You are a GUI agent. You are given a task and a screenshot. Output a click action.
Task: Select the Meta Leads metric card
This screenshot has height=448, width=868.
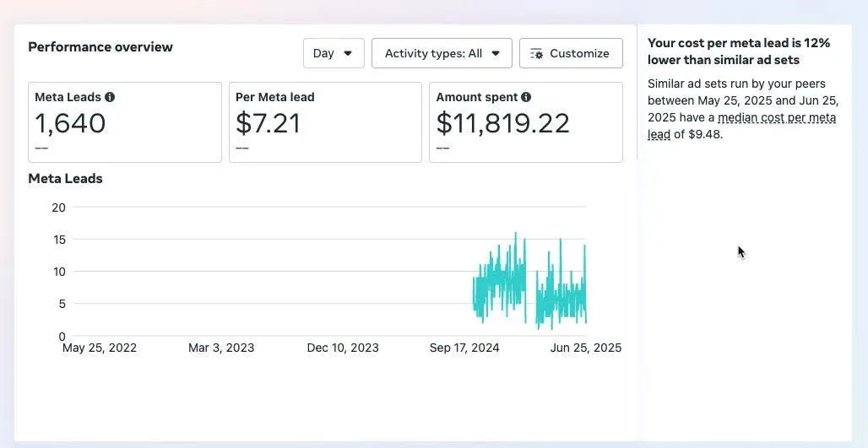tap(125, 122)
